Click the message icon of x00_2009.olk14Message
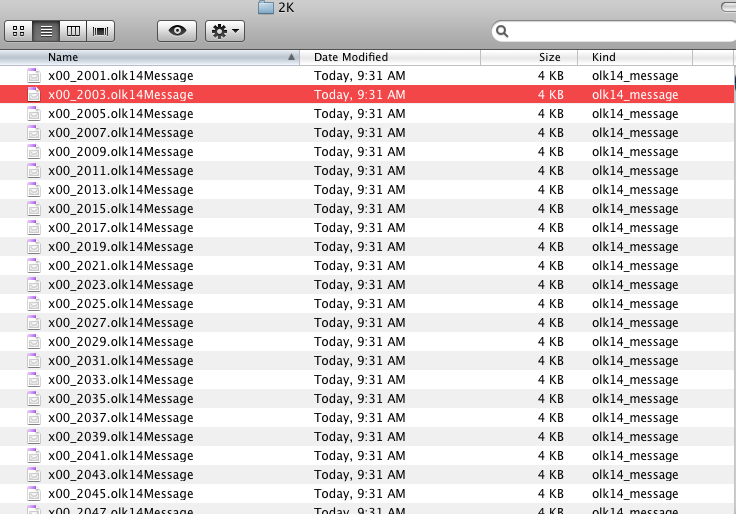Viewport: 736px width, 514px height. (34, 151)
